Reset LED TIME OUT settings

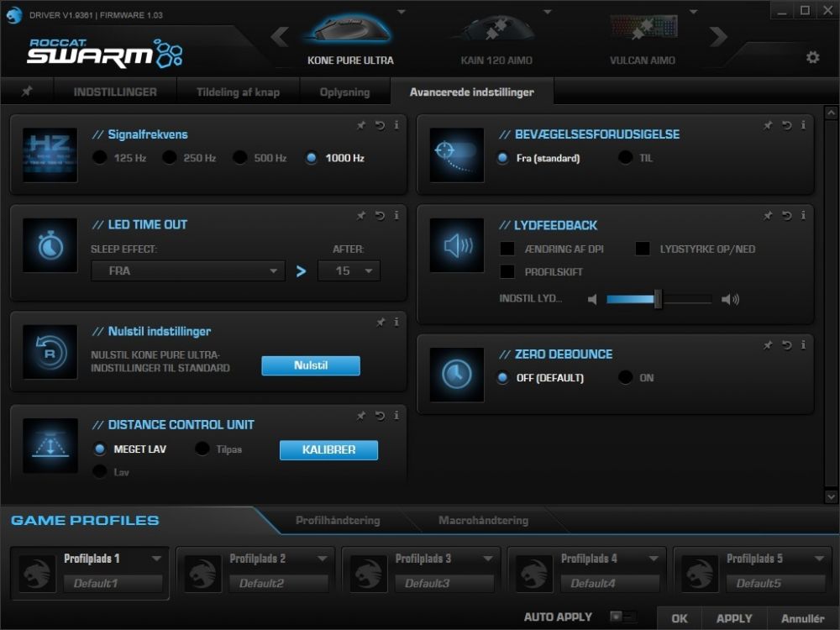pyautogui.click(x=380, y=215)
